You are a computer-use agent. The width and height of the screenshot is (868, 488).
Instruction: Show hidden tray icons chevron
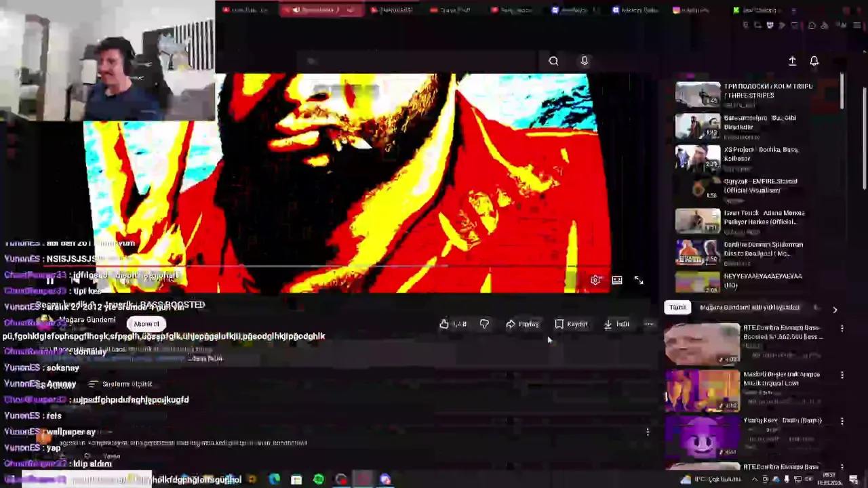pos(755,480)
